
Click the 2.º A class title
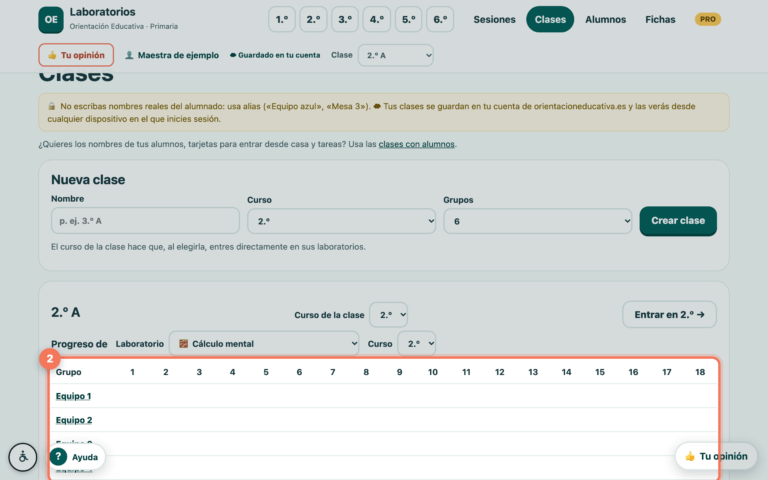pos(66,312)
